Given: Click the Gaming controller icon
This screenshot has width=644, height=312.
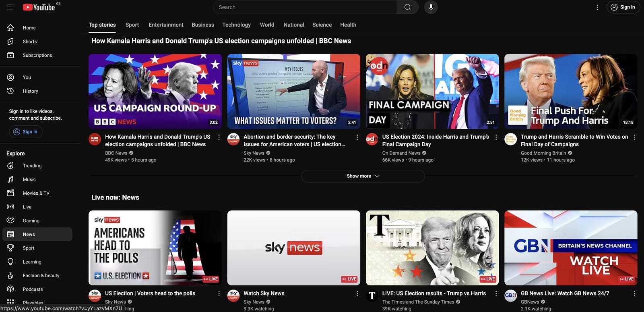Looking at the screenshot, I should click(x=10, y=220).
